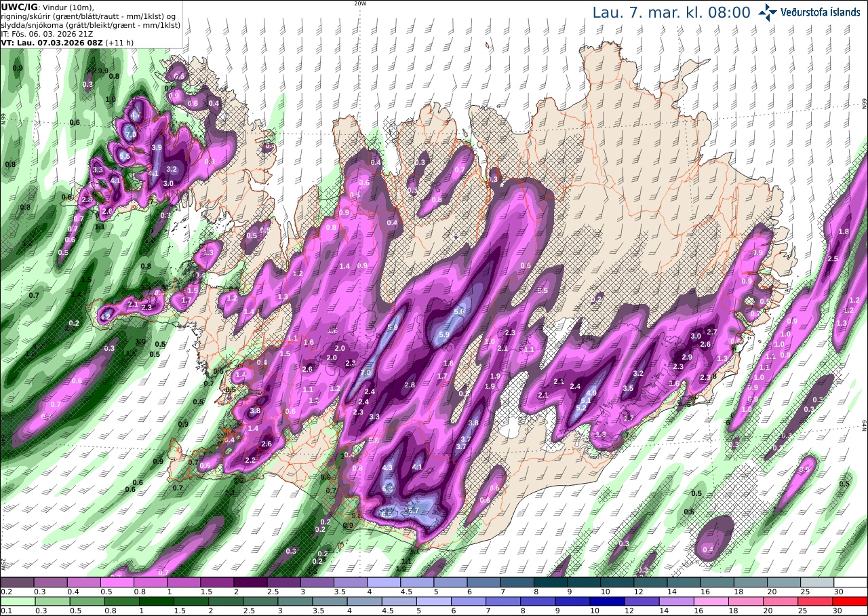Pick the red rain legend swatch after 30

coord(850,601)
